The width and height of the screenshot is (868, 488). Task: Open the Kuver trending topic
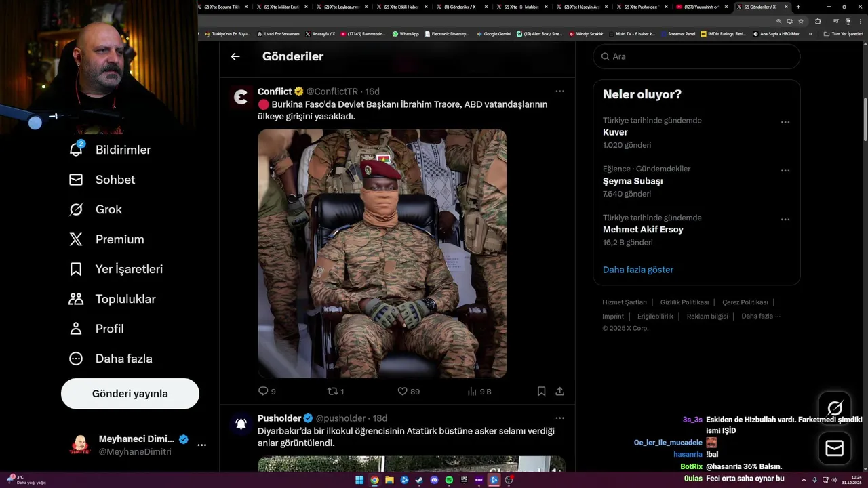click(x=615, y=132)
